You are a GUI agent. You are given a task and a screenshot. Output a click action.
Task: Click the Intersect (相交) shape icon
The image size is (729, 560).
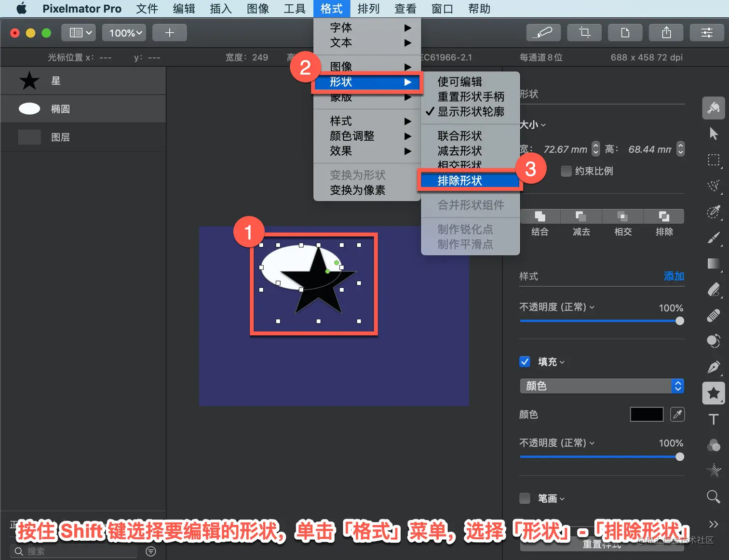pyautogui.click(x=622, y=216)
